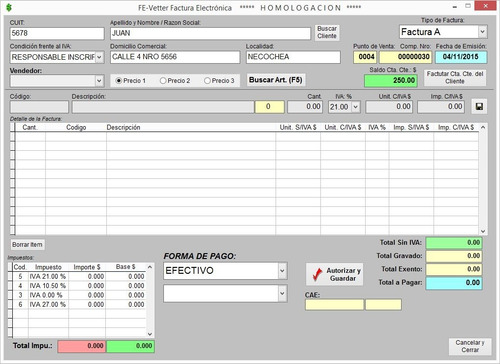The width and height of the screenshot is (500, 364).
Task: Click the second CAE yellow field
Action: click(x=383, y=305)
